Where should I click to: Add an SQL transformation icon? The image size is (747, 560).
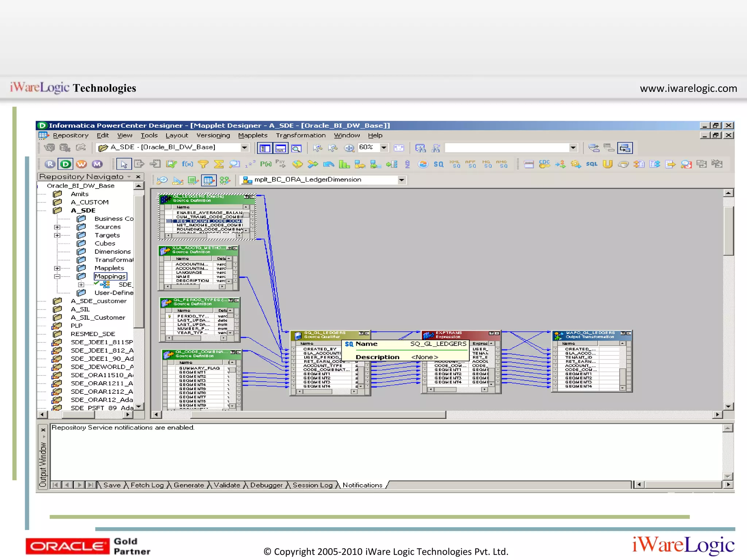coord(592,164)
